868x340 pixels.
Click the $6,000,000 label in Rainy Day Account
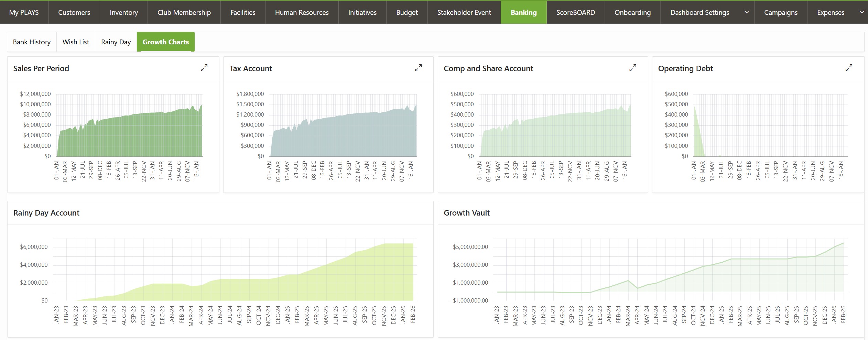[x=34, y=247]
